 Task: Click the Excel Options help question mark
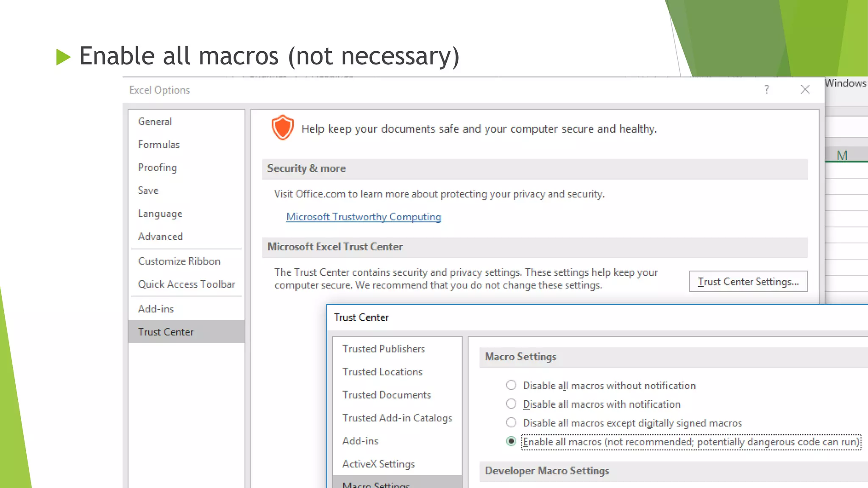point(766,89)
